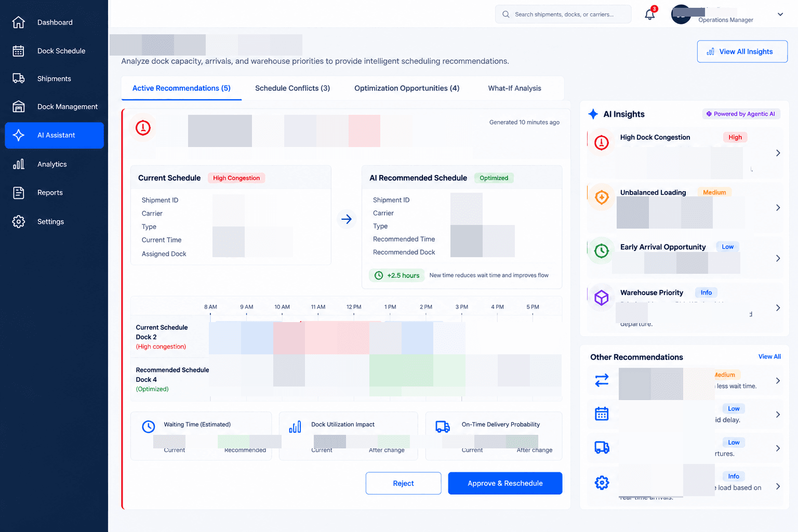Viewport: 798px width, 532px height.
Task: Click the High Dock Congestion alert icon
Action: click(602, 142)
